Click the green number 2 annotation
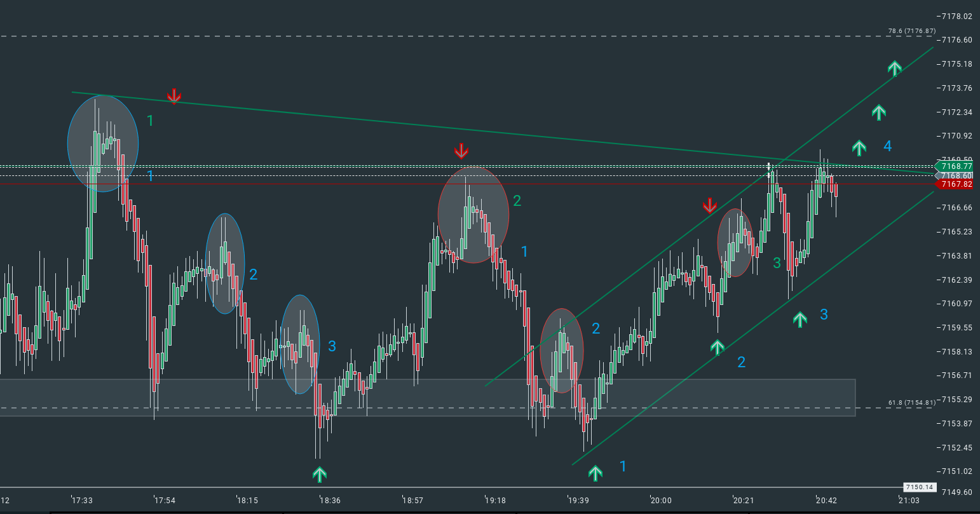 (517, 201)
